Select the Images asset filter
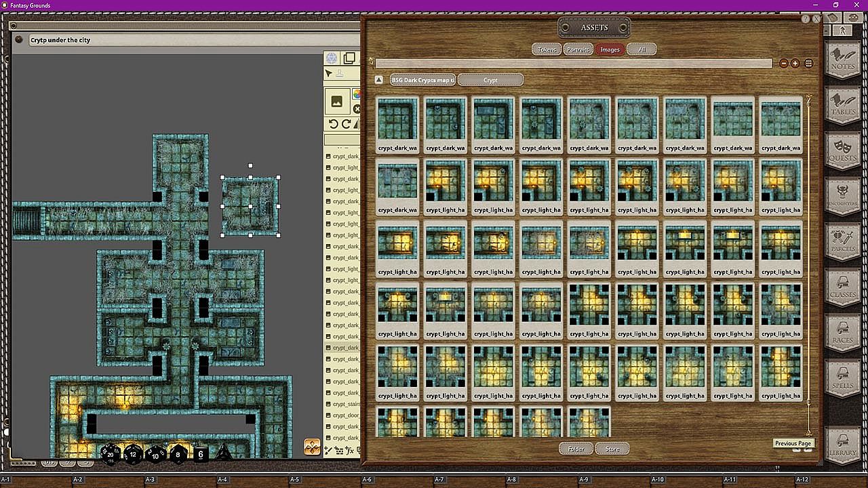 coord(610,49)
